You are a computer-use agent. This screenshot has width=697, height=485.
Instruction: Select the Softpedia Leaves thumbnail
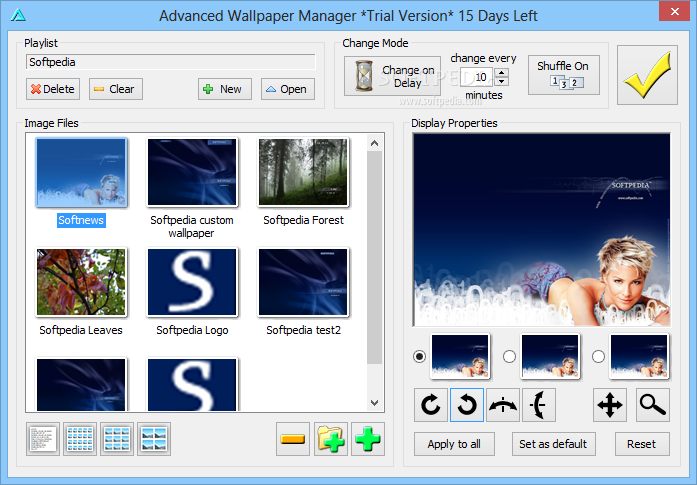(81, 283)
